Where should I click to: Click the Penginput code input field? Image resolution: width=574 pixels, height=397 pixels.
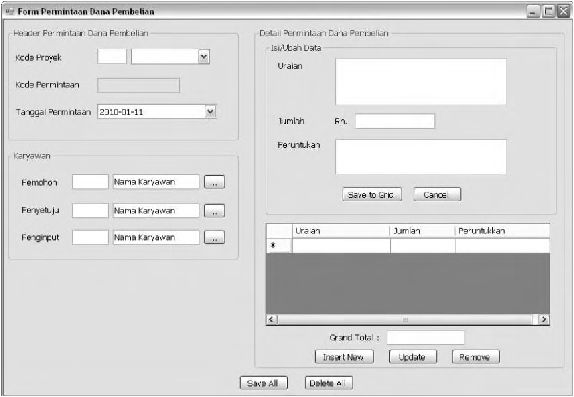pos(90,237)
